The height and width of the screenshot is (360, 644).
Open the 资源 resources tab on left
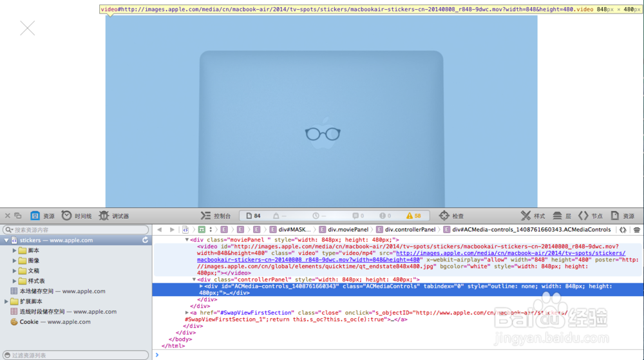tap(43, 216)
